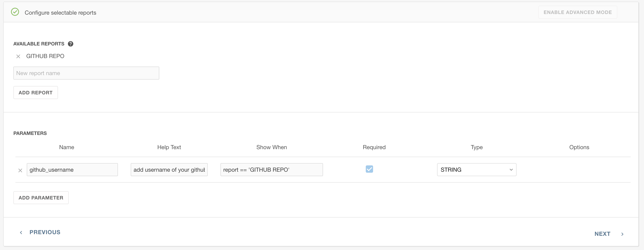644x250 pixels.
Task: Click Enable Advanced Mode button
Action: point(577,12)
